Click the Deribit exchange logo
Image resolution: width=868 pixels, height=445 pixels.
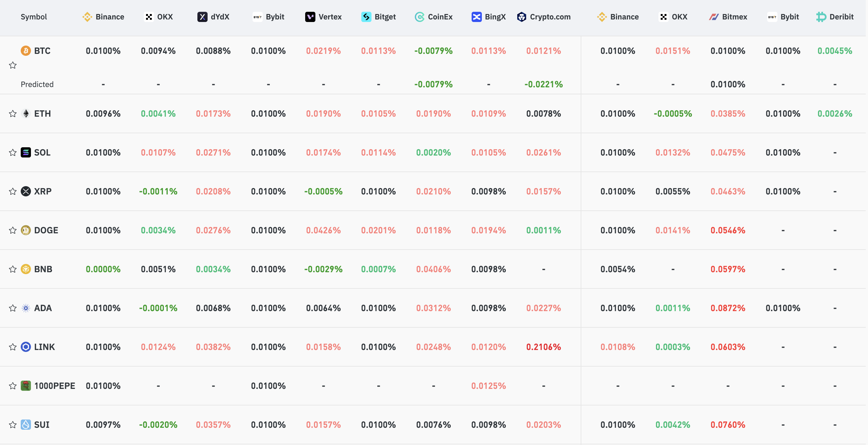tap(821, 17)
